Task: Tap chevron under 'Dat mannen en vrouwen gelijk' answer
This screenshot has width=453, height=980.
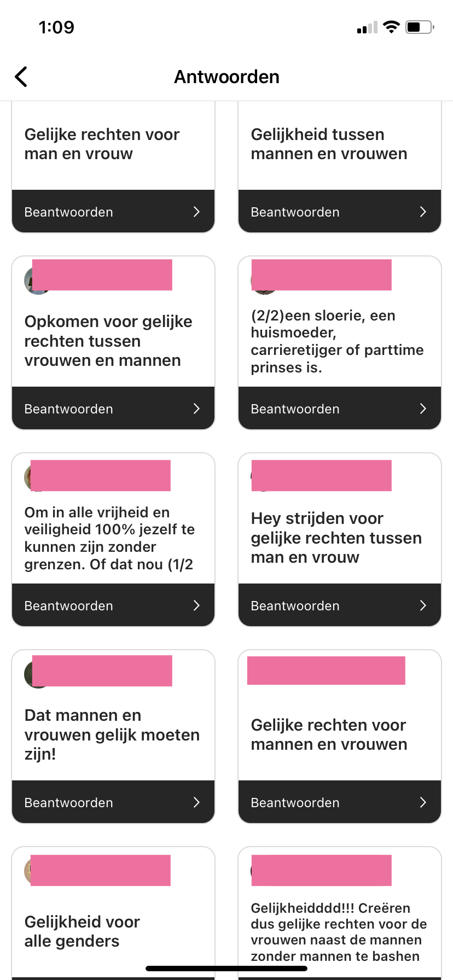Action: coord(196,802)
